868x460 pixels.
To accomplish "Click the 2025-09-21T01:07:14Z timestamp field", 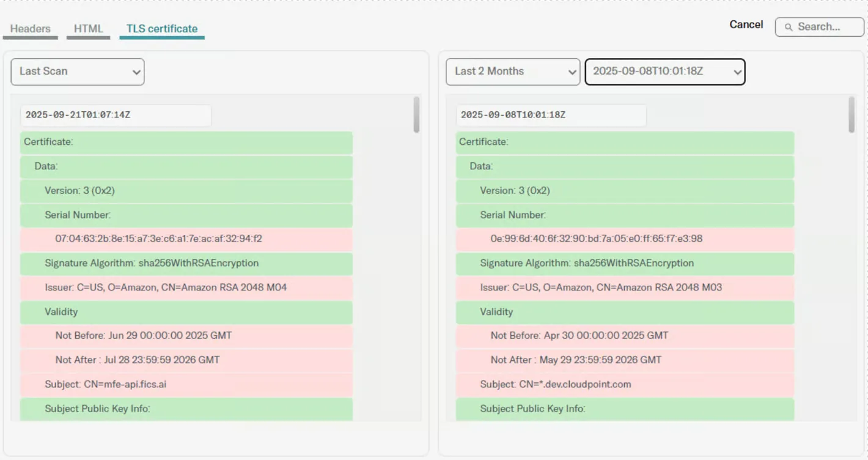I will pos(116,115).
